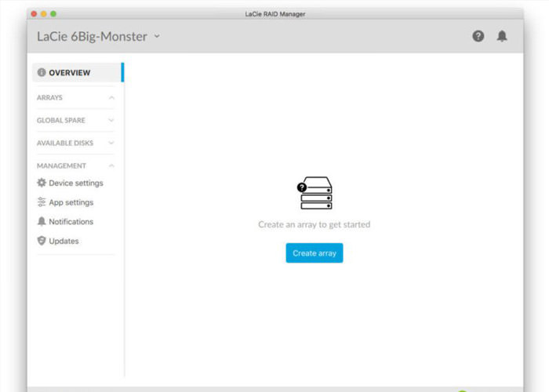
Task: Open Updates page
Action: click(58, 241)
